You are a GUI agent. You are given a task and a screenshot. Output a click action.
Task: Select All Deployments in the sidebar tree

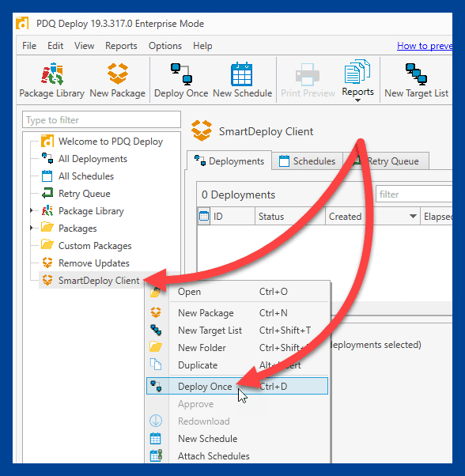93,159
